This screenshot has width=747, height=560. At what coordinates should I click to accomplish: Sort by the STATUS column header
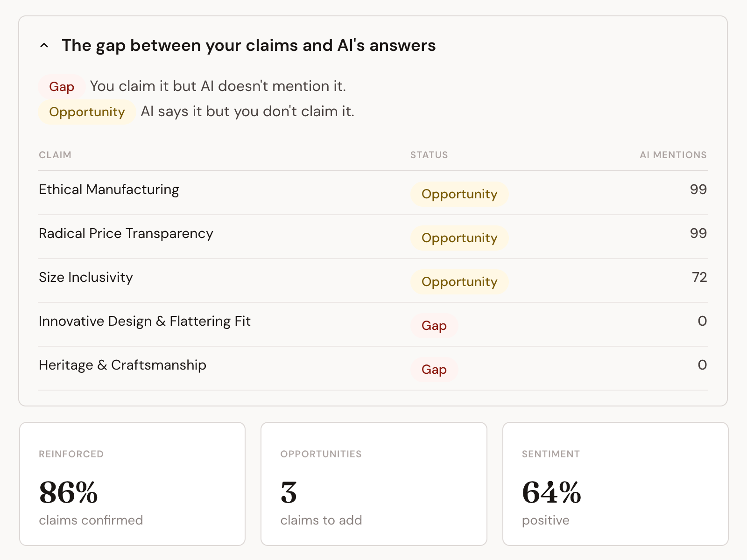click(x=429, y=155)
